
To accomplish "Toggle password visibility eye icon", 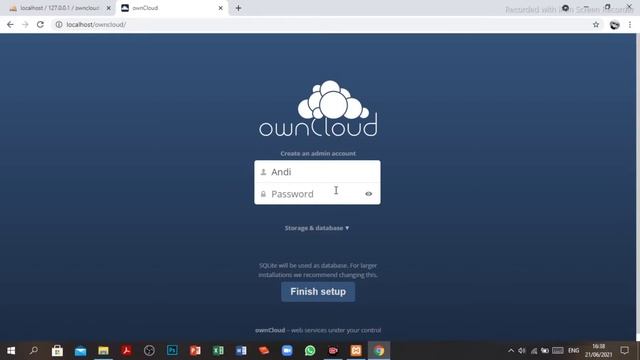I will pyautogui.click(x=369, y=194).
